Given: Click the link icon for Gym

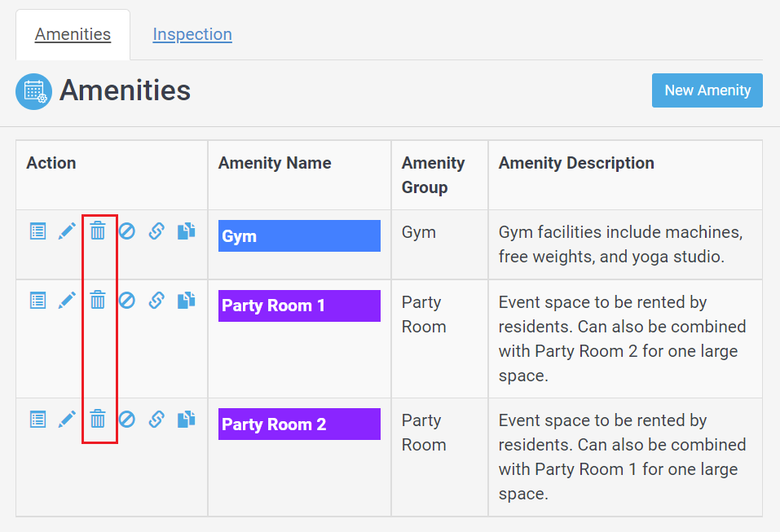Looking at the screenshot, I should 156,231.
